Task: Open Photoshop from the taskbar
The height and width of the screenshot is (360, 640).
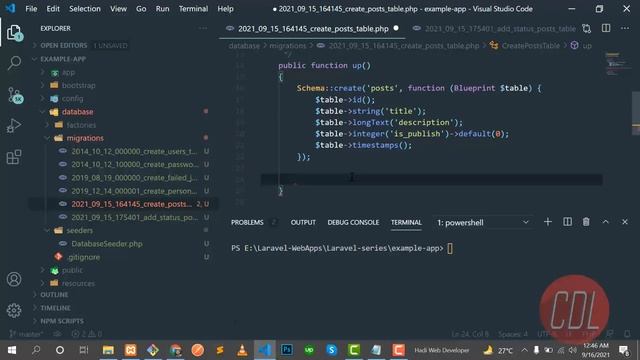Action: point(287,350)
